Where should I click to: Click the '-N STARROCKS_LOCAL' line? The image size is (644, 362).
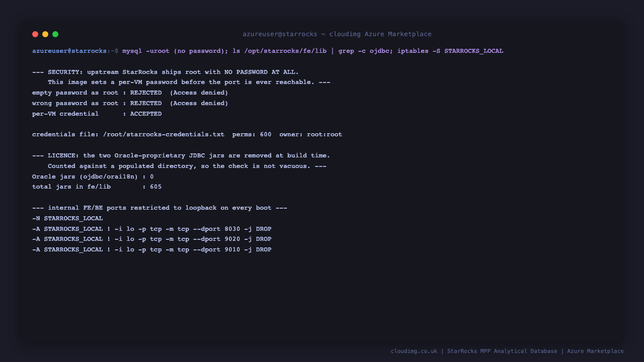click(67, 219)
